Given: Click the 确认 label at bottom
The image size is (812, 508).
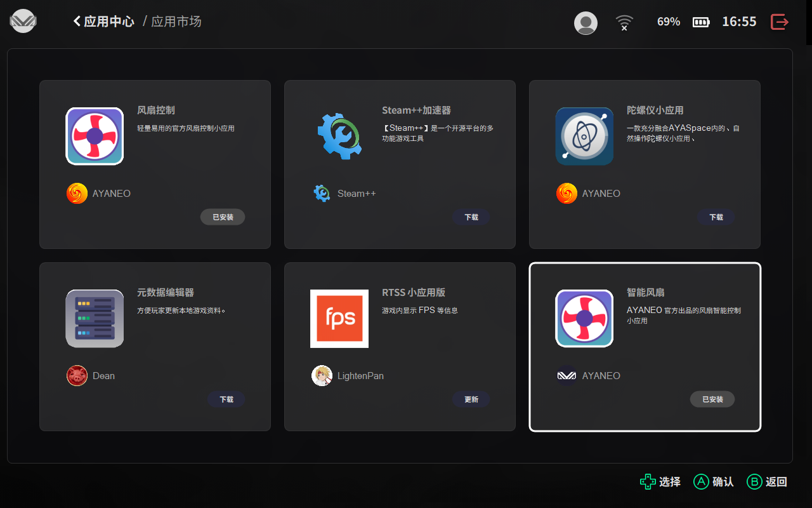Looking at the screenshot, I should pyautogui.click(x=723, y=482).
